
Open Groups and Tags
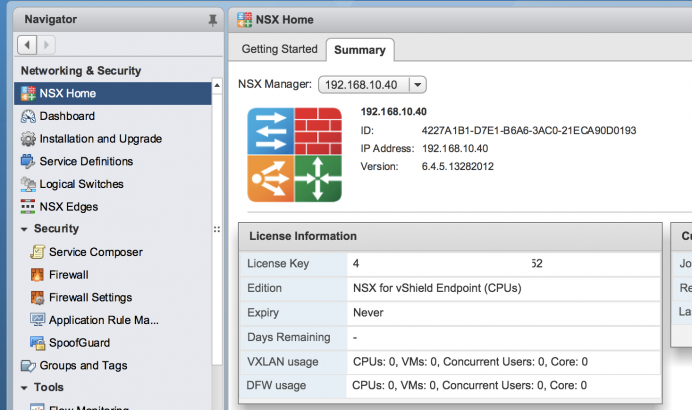pyautogui.click(x=83, y=365)
